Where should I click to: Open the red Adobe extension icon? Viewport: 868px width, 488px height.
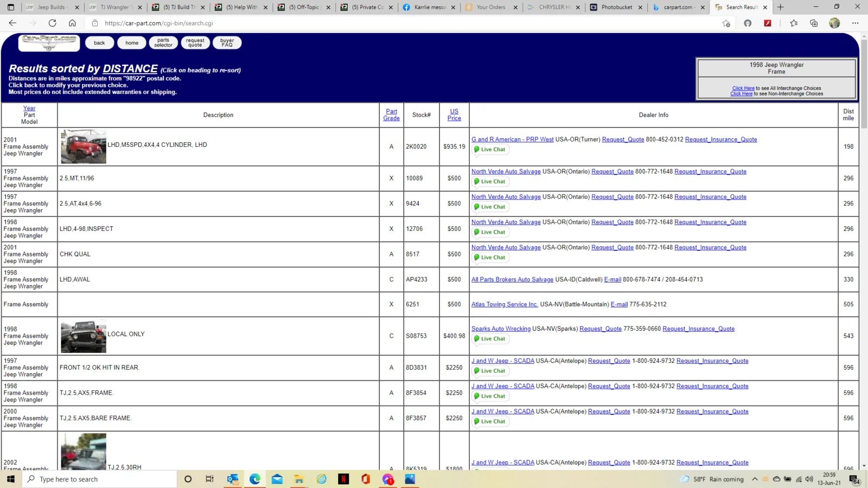(x=768, y=23)
